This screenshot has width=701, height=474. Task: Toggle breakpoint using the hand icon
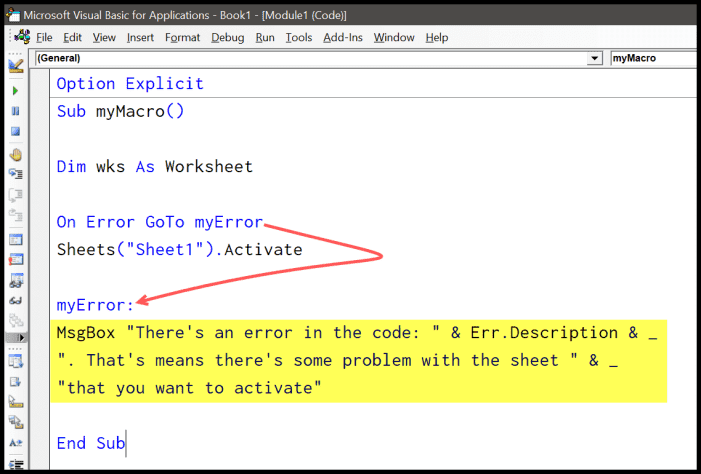(16, 155)
